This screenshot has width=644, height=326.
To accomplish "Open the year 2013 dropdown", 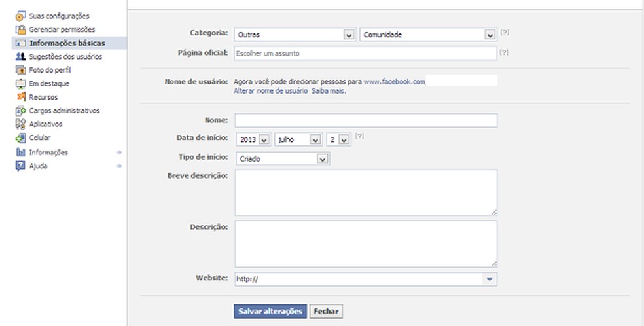I will tap(253, 139).
